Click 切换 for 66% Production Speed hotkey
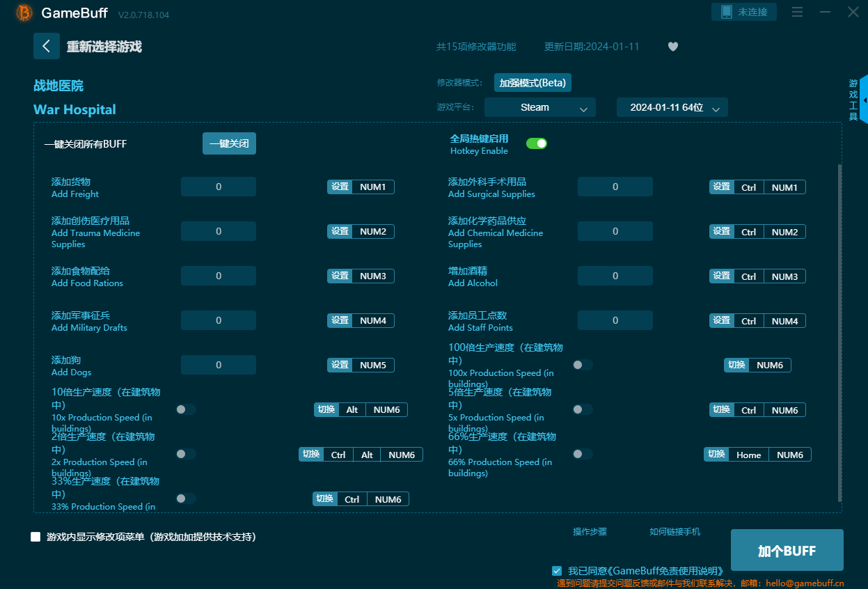The image size is (868, 589). [716, 454]
